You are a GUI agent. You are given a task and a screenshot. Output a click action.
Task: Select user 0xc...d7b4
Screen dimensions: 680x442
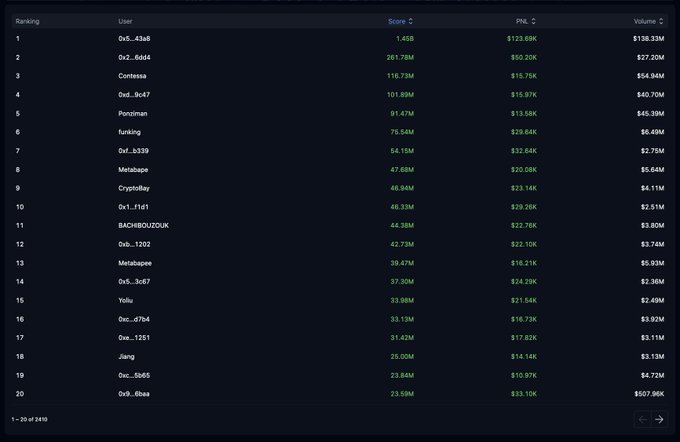coord(134,319)
